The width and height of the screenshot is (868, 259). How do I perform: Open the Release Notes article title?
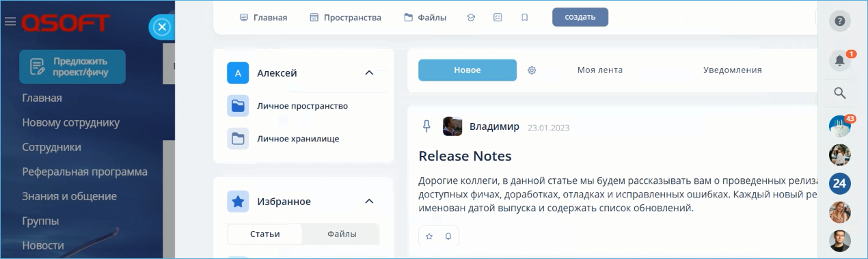click(x=465, y=156)
